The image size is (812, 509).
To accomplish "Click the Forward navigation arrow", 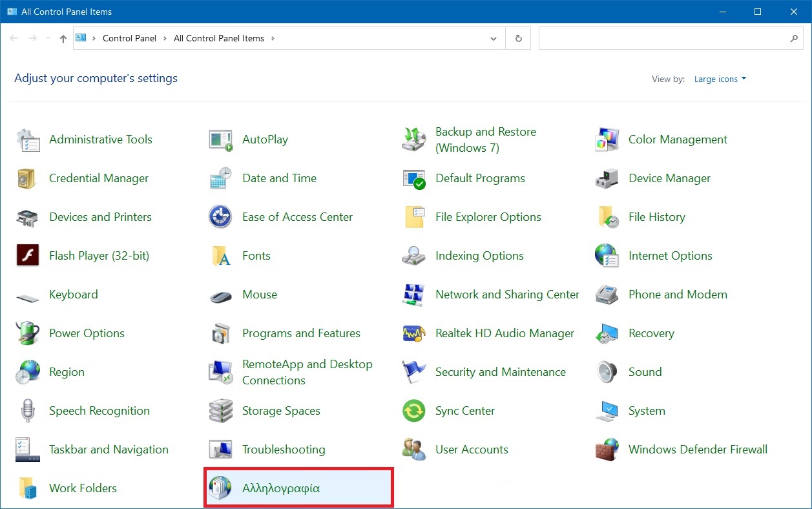I will 33,39.
